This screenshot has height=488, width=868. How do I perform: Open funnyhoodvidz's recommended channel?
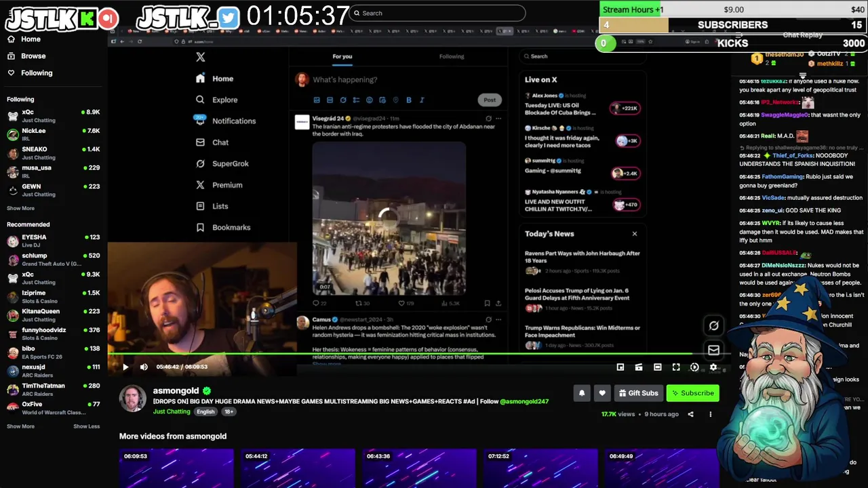tap(54, 333)
